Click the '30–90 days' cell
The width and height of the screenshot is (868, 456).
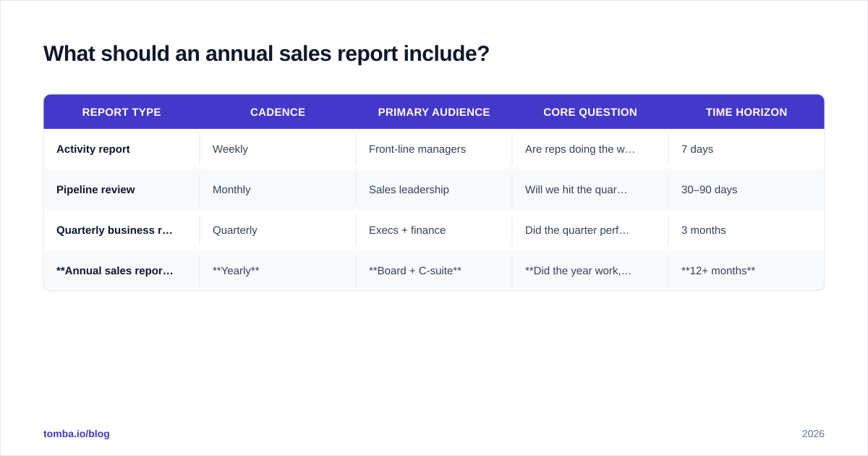pos(746,190)
